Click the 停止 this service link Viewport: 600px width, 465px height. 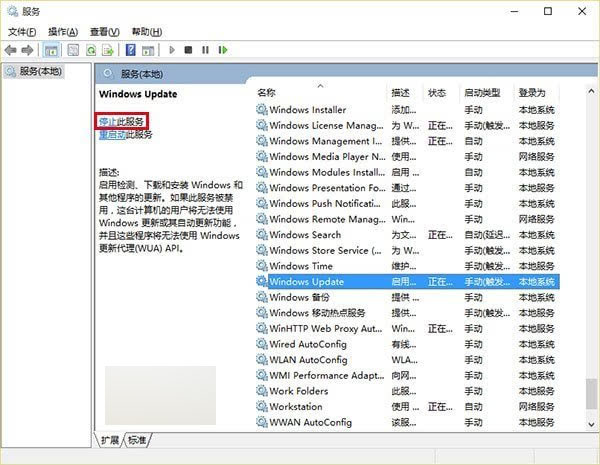[x=108, y=121]
